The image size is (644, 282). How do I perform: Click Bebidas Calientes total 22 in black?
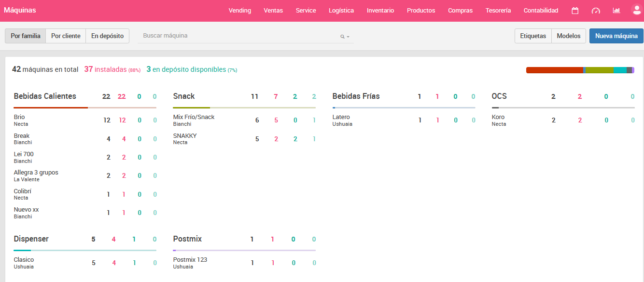tap(106, 96)
